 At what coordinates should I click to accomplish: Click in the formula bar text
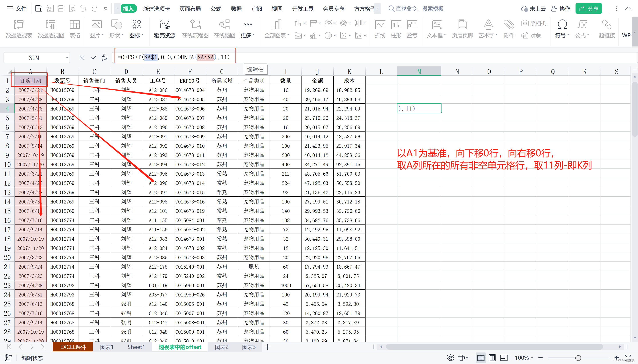coord(174,57)
